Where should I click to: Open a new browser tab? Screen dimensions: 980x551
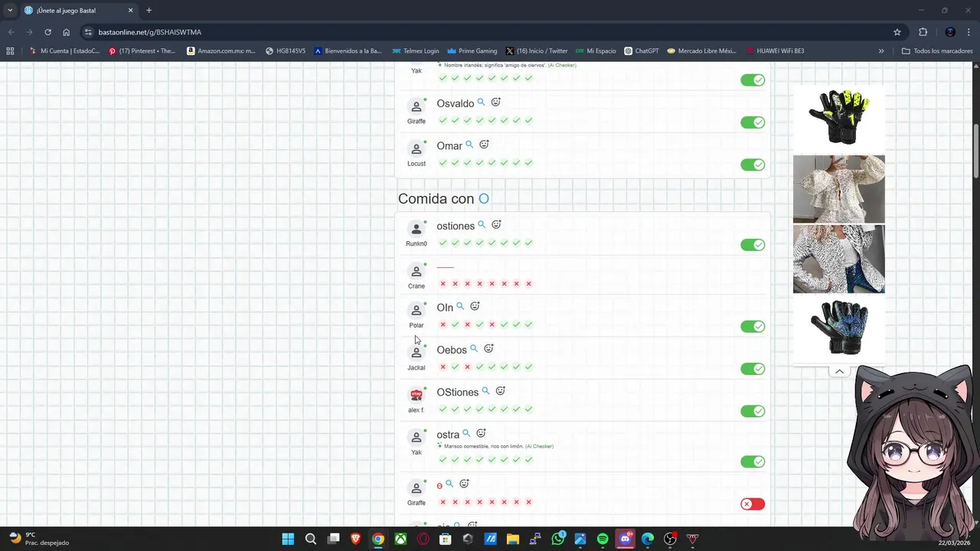coord(149,10)
